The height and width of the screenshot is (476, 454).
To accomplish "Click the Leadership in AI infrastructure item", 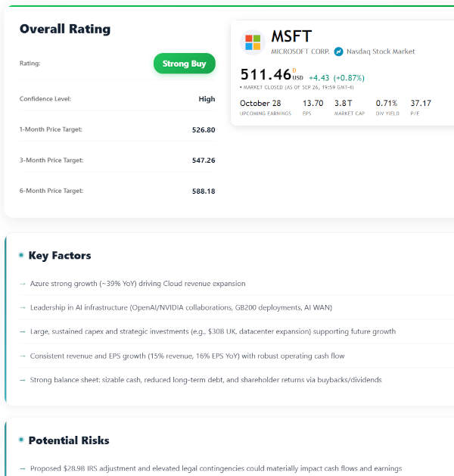I will click(x=181, y=308).
